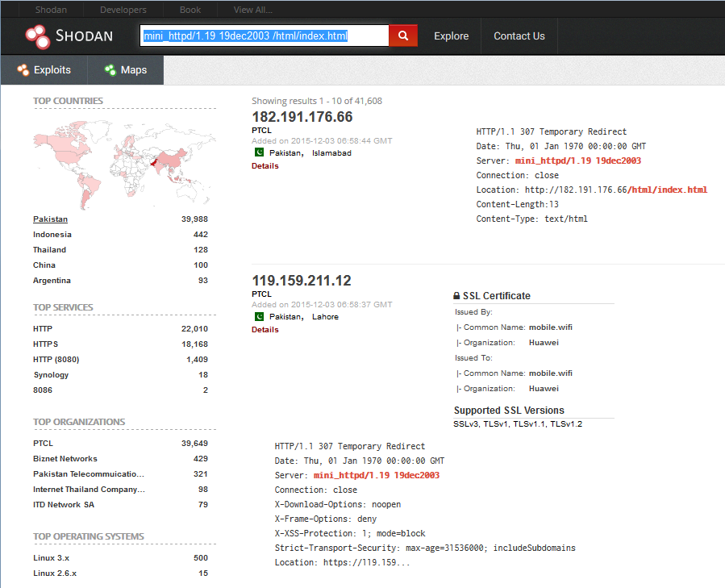
Task: Click Pakistan country link for Islamabad result
Action: coord(285,153)
